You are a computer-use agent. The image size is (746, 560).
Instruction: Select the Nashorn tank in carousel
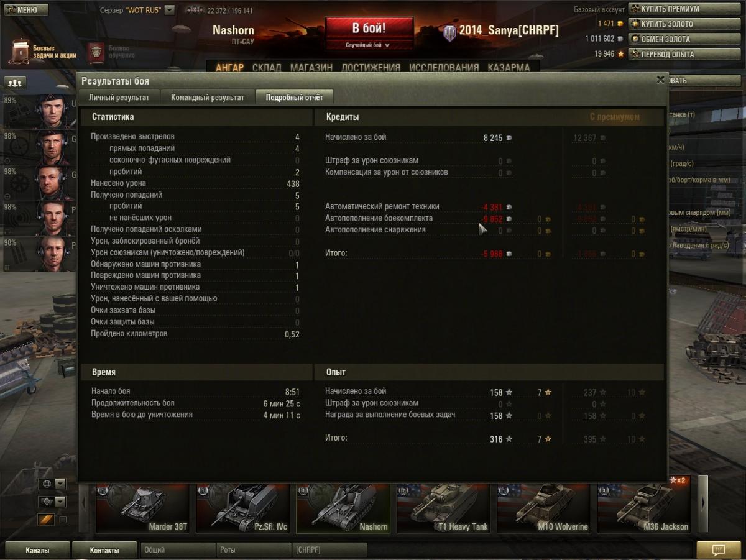[343, 509]
